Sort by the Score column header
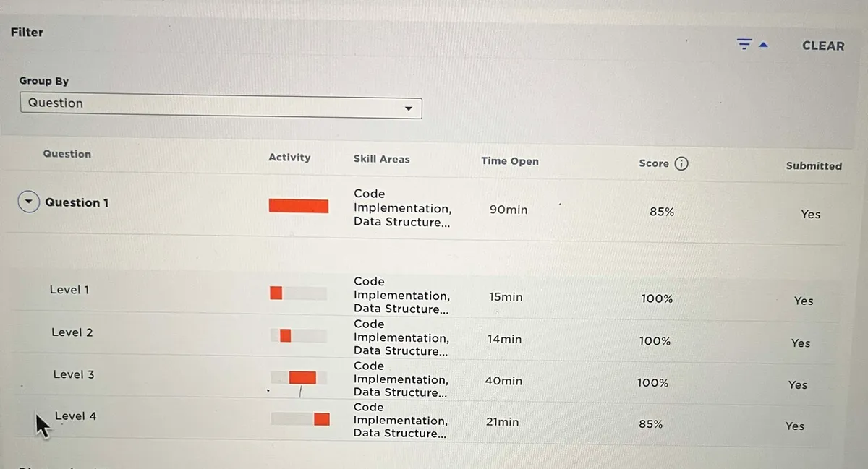 click(653, 164)
